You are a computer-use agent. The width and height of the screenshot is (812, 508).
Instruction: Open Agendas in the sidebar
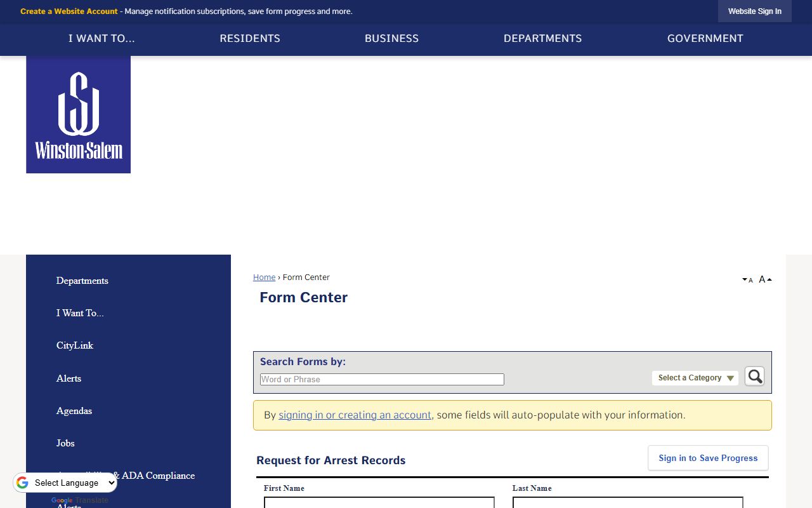click(x=74, y=411)
